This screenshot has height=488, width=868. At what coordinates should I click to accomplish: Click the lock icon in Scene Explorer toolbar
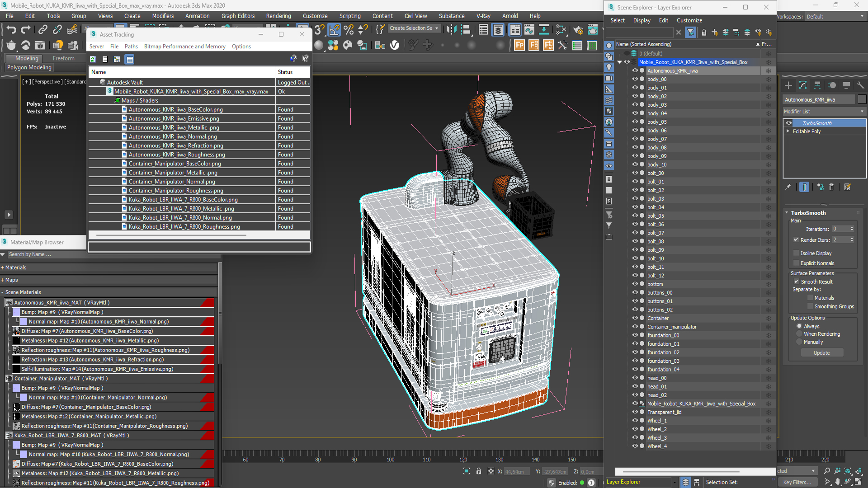pyautogui.click(x=704, y=33)
